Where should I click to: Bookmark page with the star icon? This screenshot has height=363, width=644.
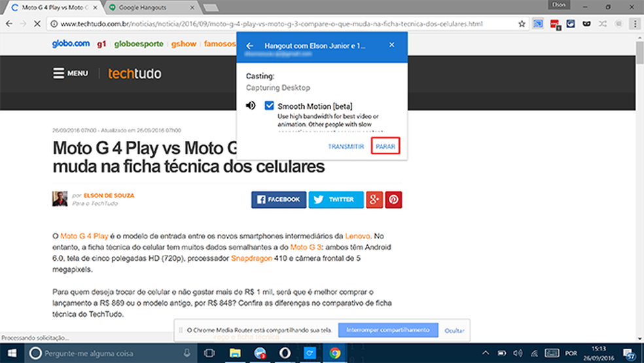[522, 24]
